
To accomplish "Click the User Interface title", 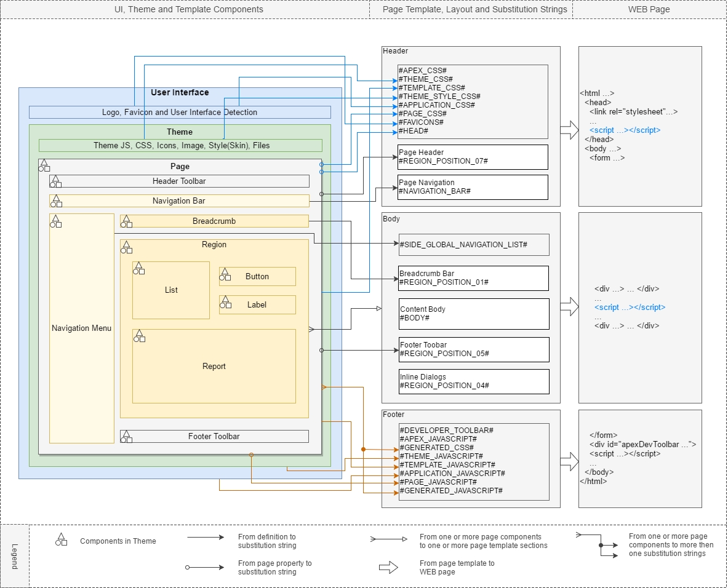I will point(180,92).
